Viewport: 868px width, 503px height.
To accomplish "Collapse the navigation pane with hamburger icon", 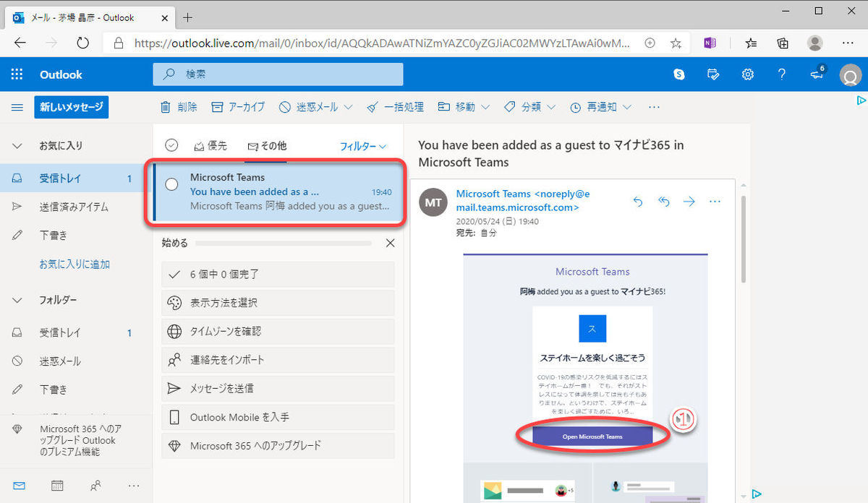I will coord(17,107).
